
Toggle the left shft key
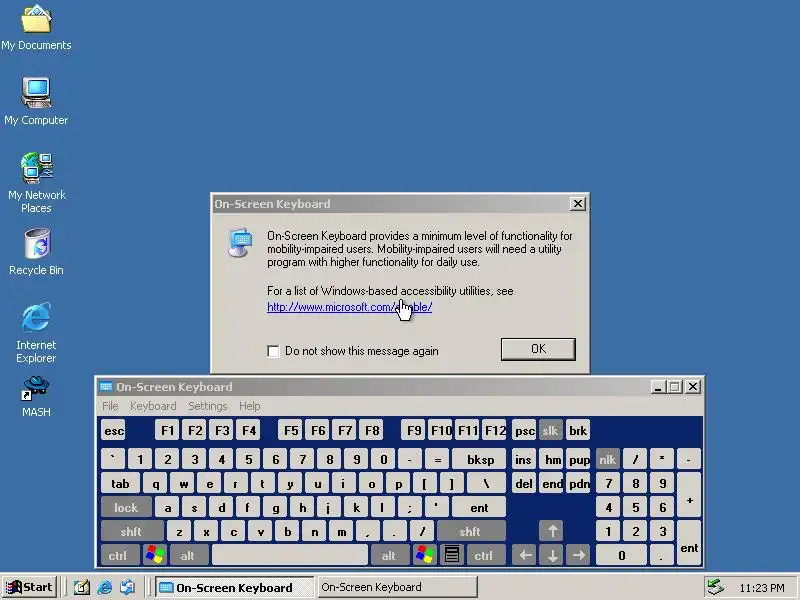tap(131, 531)
